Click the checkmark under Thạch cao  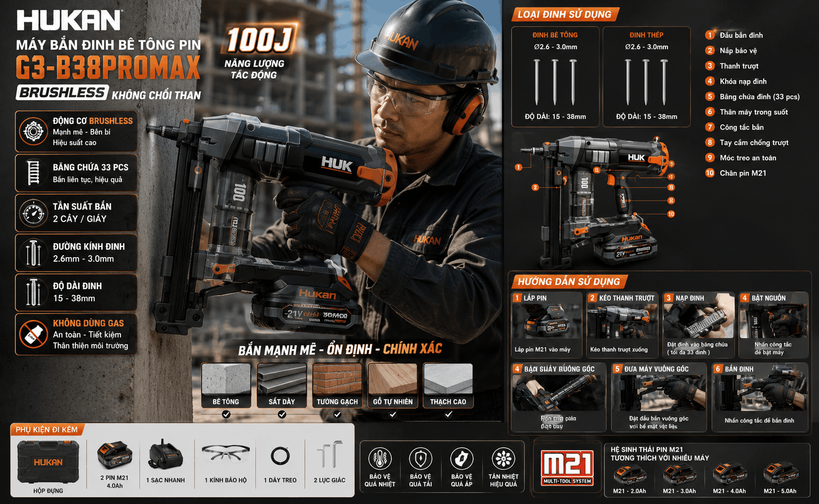tap(448, 414)
